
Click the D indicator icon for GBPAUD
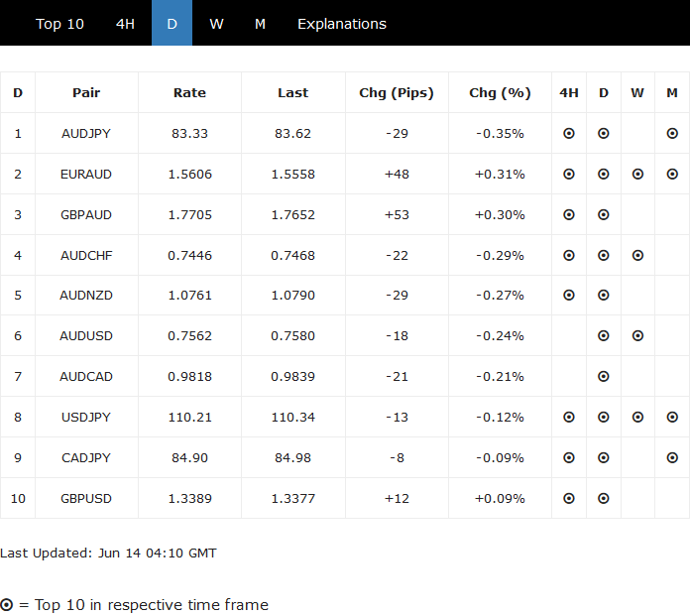(x=604, y=214)
